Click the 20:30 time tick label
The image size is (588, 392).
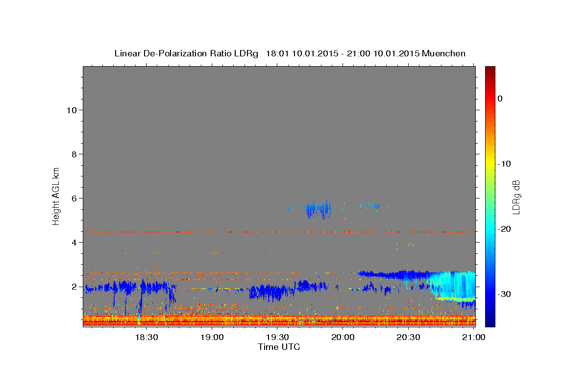point(408,338)
